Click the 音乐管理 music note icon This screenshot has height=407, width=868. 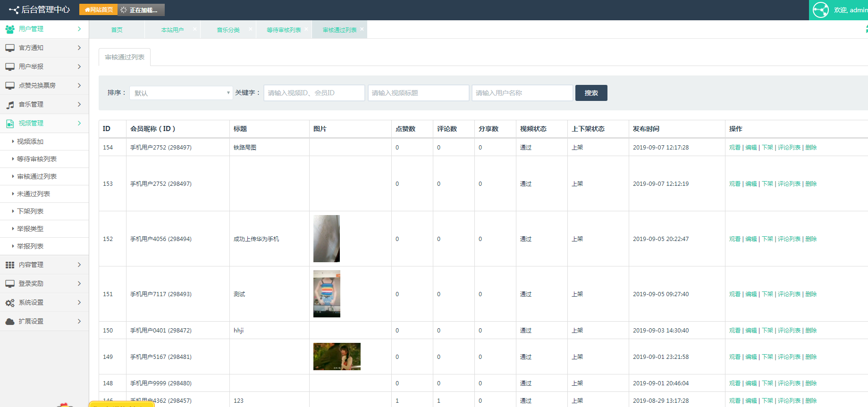point(10,105)
